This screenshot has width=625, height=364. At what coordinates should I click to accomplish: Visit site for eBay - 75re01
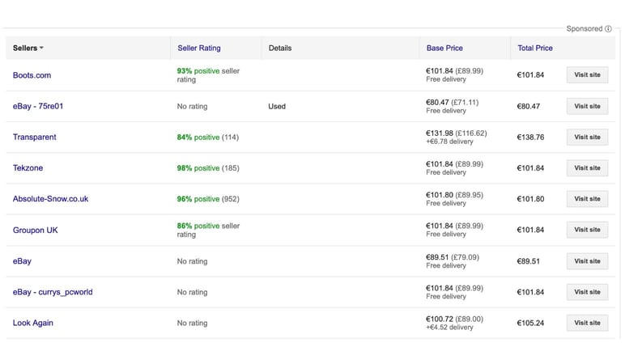tap(587, 106)
